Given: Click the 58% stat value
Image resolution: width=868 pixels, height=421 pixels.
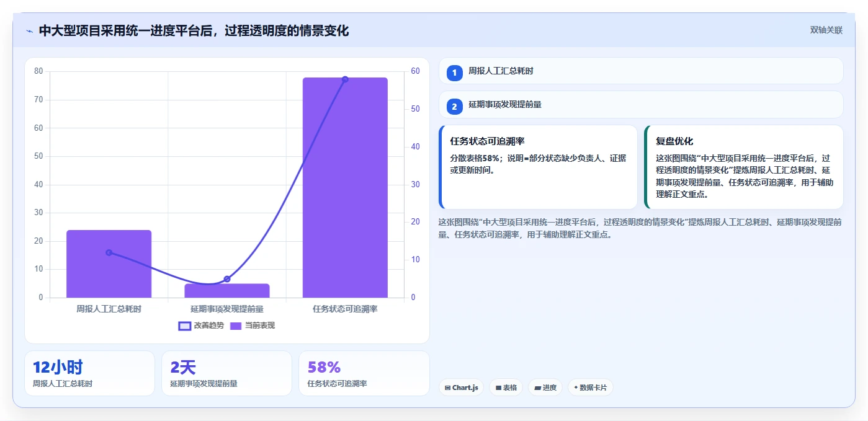Looking at the screenshot, I should point(324,367).
